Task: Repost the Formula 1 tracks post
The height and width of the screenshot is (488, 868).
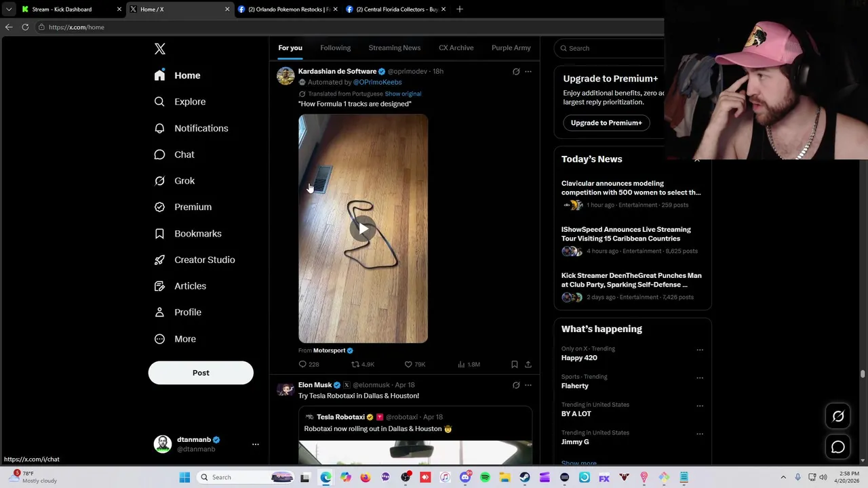Action: click(x=363, y=365)
